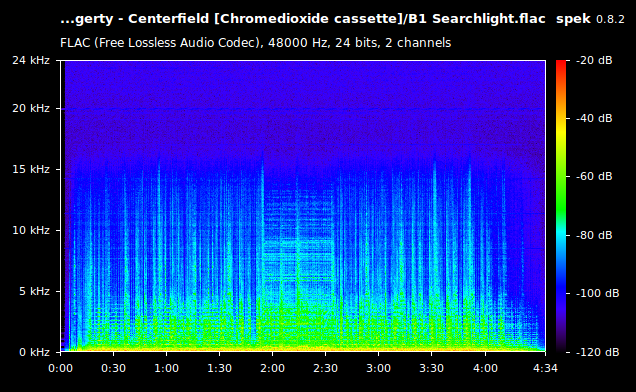This screenshot has width=636, height=392.
Task: Click the 10 kHz frequency axis label
Action: pos(31,230)
